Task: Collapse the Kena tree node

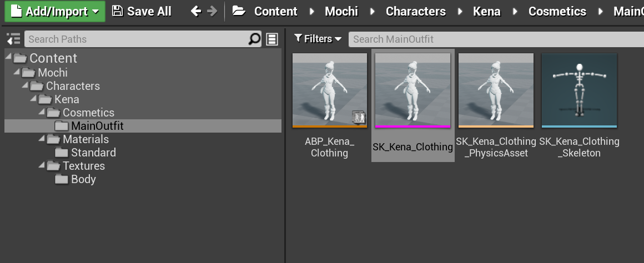Action: pos(33,98)
